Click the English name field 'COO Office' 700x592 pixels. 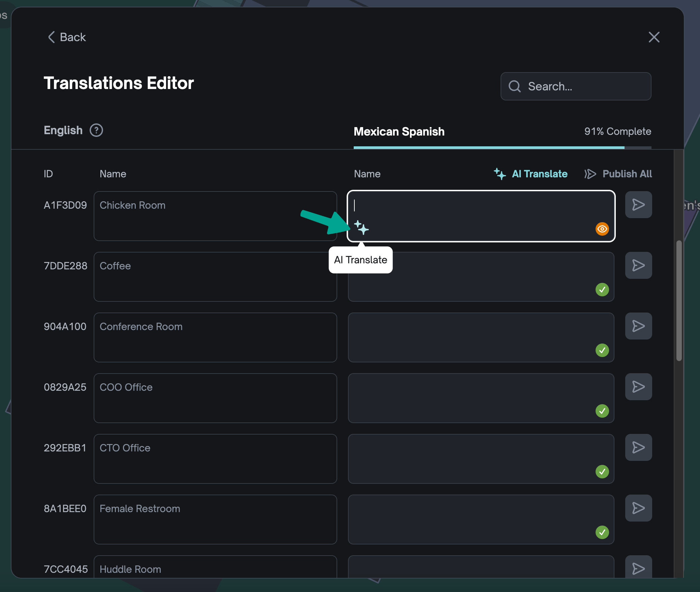(215, 398)
